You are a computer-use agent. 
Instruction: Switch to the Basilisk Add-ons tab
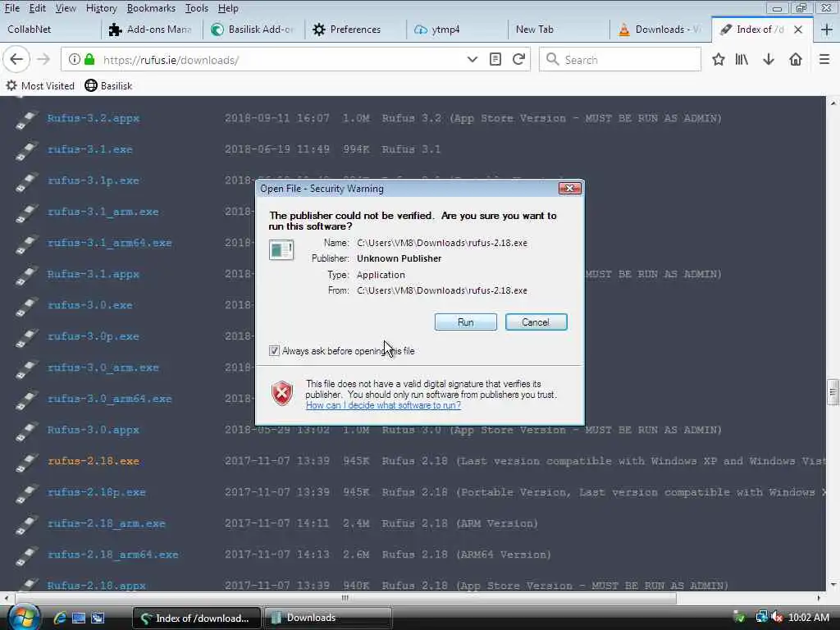pyautogui.click(x=254, y=30)
